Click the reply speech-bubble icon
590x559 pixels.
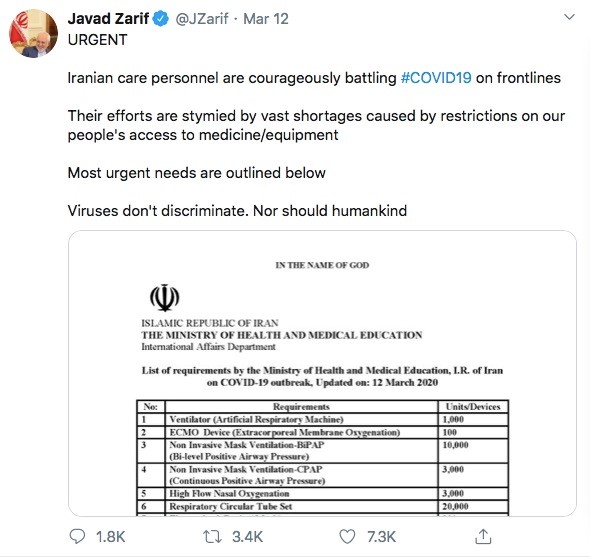tap(78, 536)
